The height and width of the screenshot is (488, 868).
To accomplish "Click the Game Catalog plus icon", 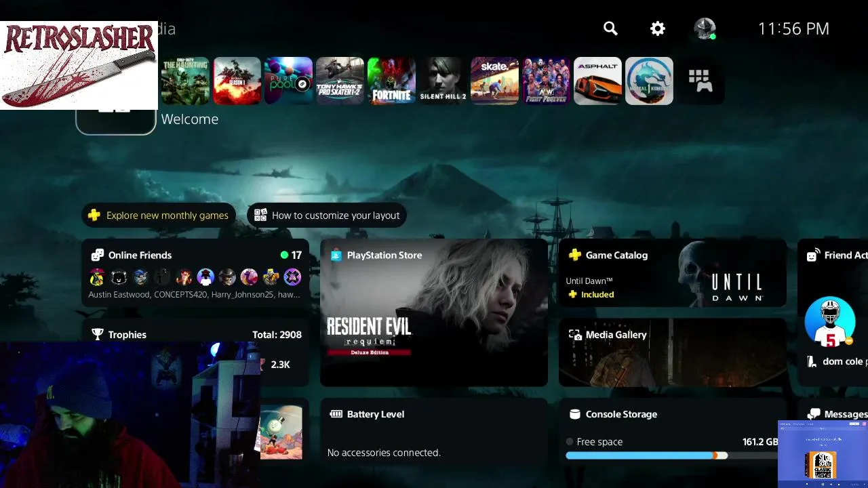I will coord(574,256).
